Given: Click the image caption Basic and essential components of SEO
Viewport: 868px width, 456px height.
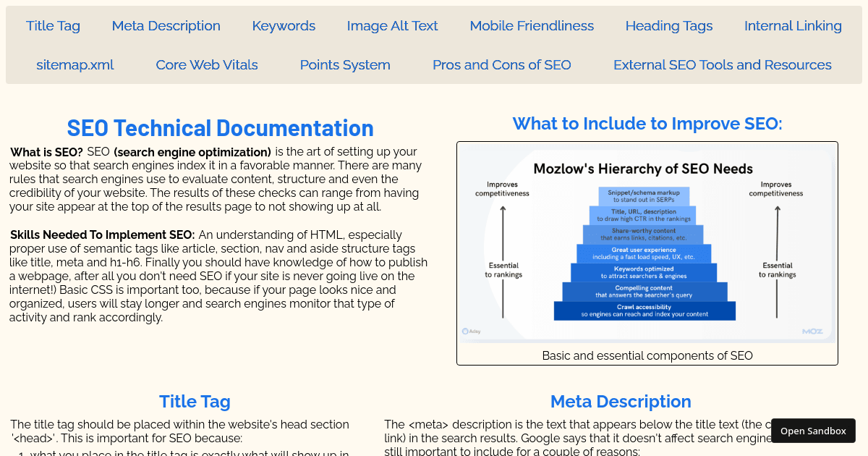Looking at the screenshot, I should pyautogui.click(x=647, y=355).
